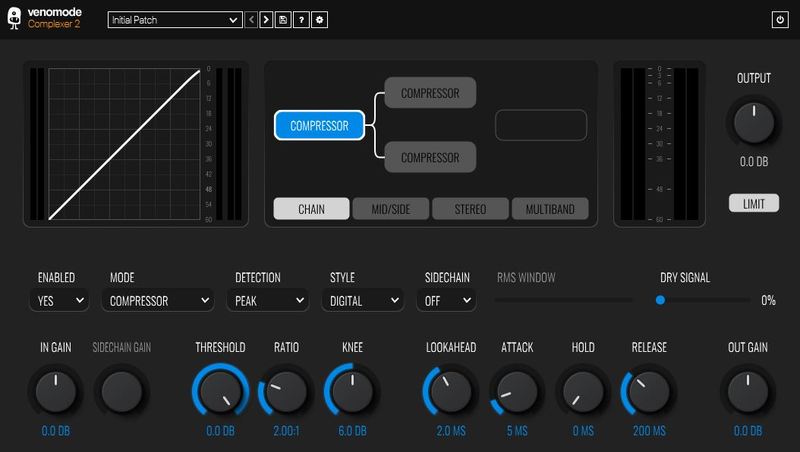Select the active blue Compressor node
The height and width of the screenshot is (452, 800).
click(x=319, y=125)
